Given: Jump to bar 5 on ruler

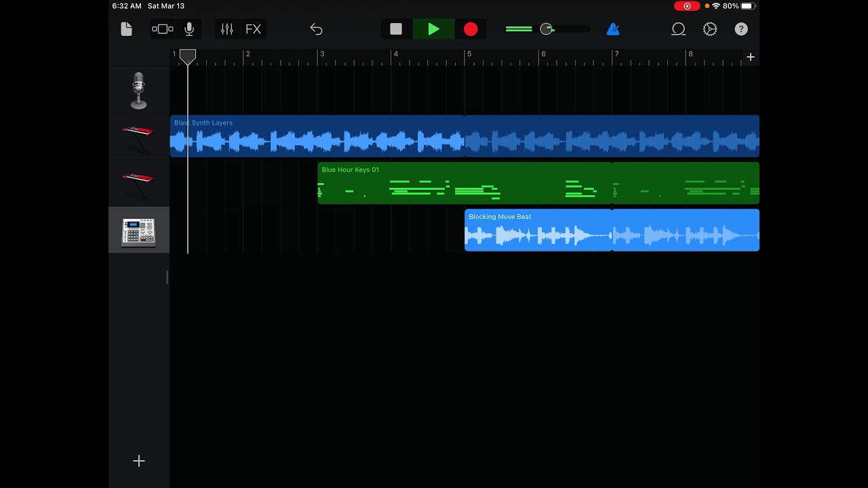Looking at the screenshot, I should (469, 54).
